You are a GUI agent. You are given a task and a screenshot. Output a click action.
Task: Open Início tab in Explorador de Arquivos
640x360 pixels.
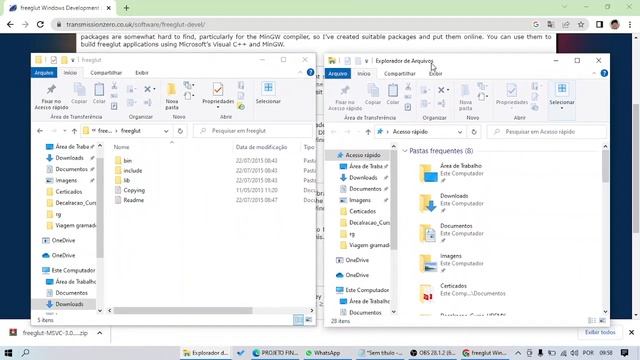[364, 73]
